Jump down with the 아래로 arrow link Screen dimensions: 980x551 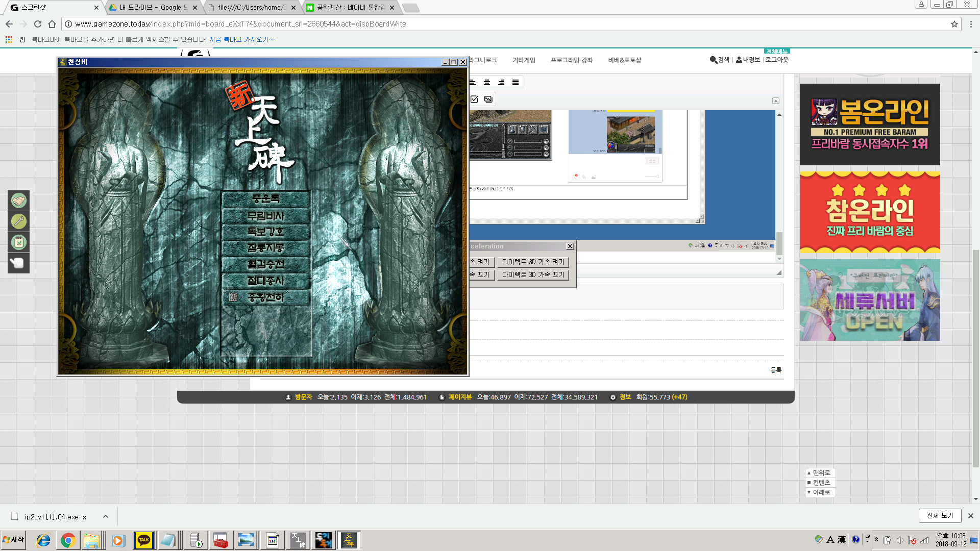tap(821, 492)
